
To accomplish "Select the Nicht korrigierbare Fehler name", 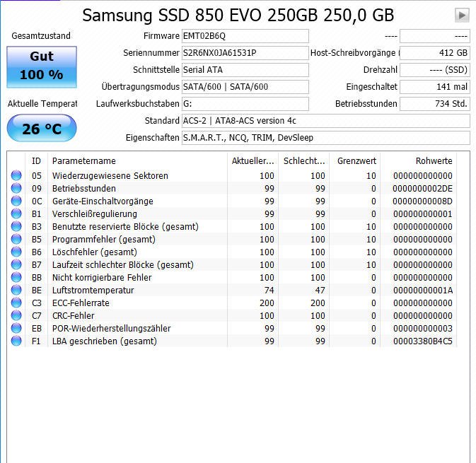I will (102, 278).
